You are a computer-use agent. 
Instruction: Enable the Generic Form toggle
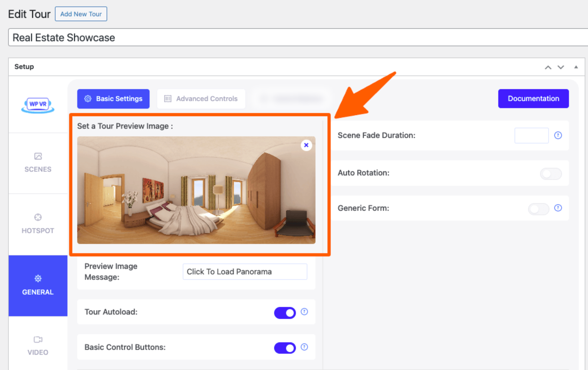tap(539, 209)
